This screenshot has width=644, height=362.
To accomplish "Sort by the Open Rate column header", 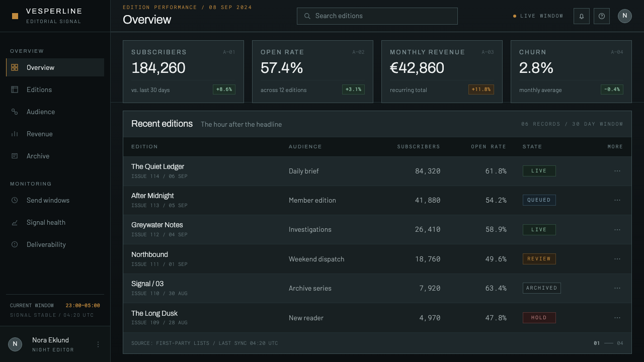I will (x=489, y=147).
